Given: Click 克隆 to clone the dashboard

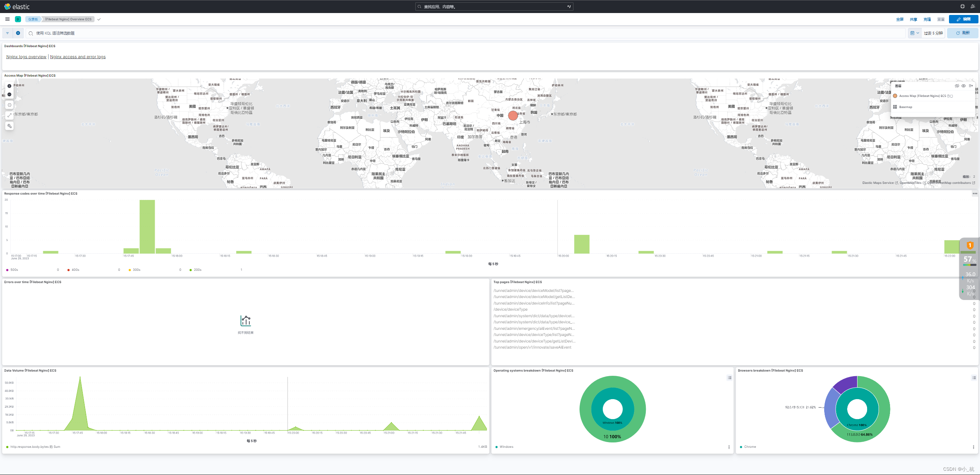Looking at the screenshot, I should click(927, 19).
